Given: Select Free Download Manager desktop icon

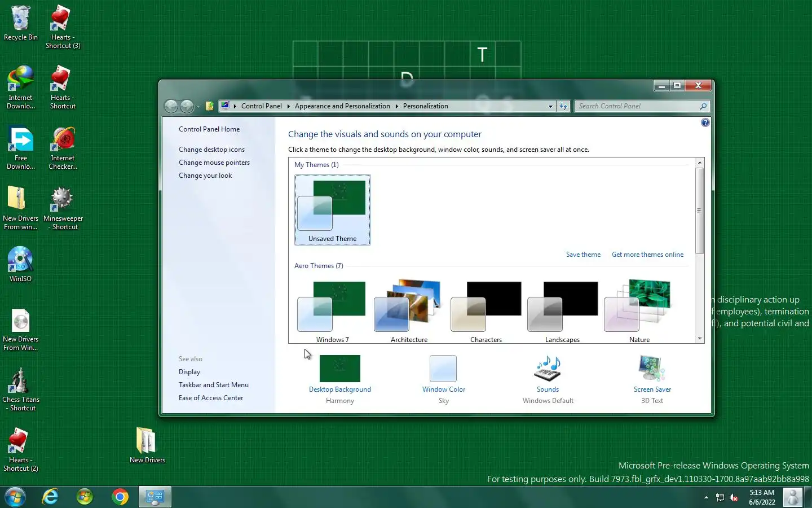Looking at the screenshot, I should [x=21, y=148].
